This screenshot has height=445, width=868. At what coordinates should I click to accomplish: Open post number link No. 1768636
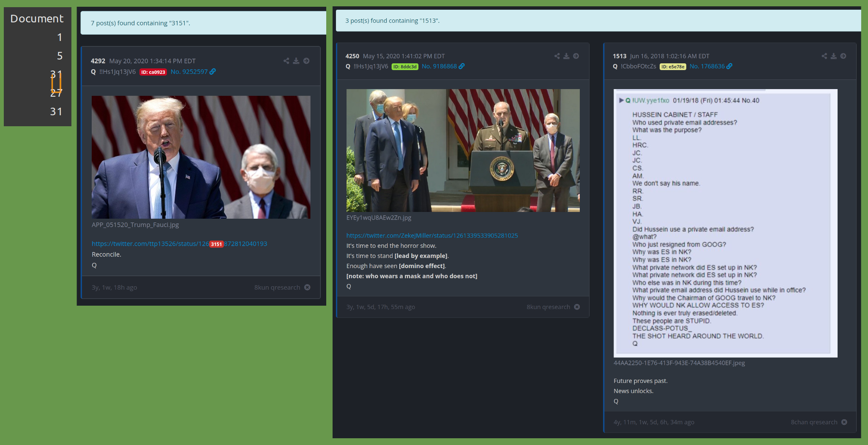(707, 66)
